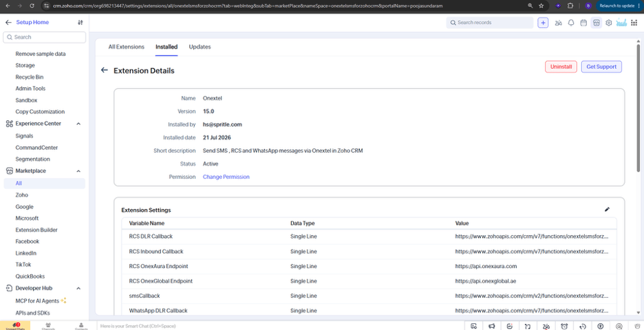Collapse the Experience Center section

pyautogui.click(x=78, y=124)
